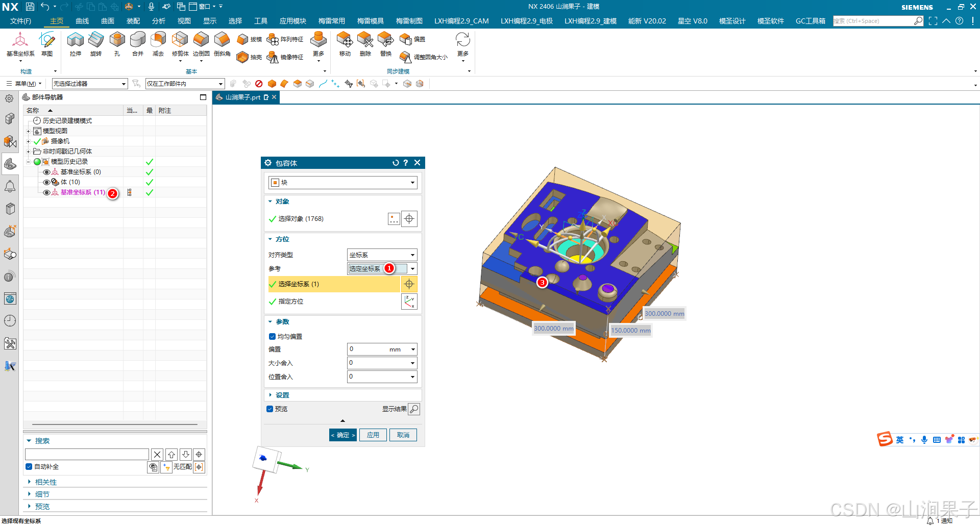980x526 pixels.
Task: Click the 显示结果 magnifier icon
Action: pyautogui.click(x=414, y=409)
